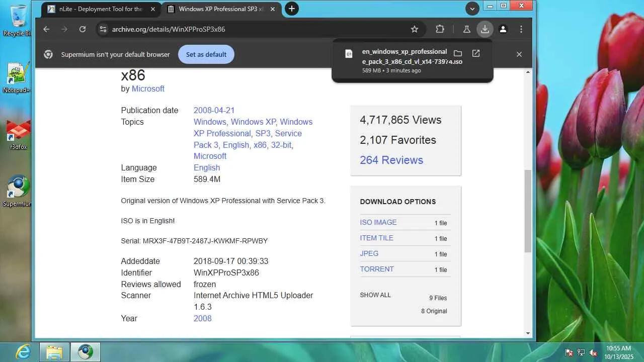Open Internet Explorer from the taskbar
Viewport: 644px width, 362px height.
click(x=22, y=351)
